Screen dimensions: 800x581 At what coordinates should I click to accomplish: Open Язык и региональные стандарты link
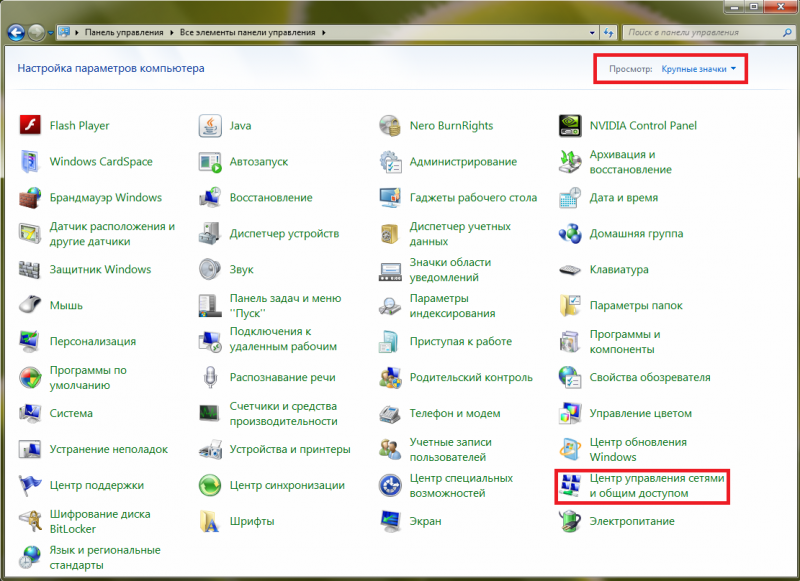coord(105,558)
